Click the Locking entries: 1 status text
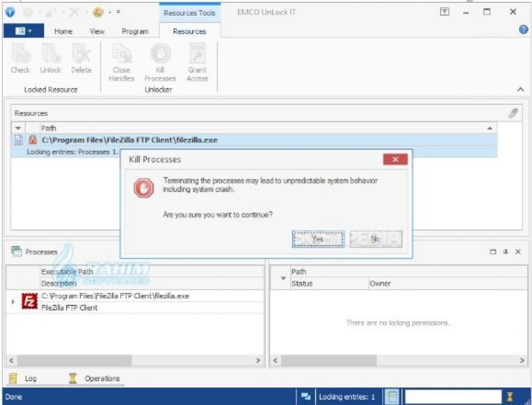Viewport: 532px width, 405px height. [347, 396]
